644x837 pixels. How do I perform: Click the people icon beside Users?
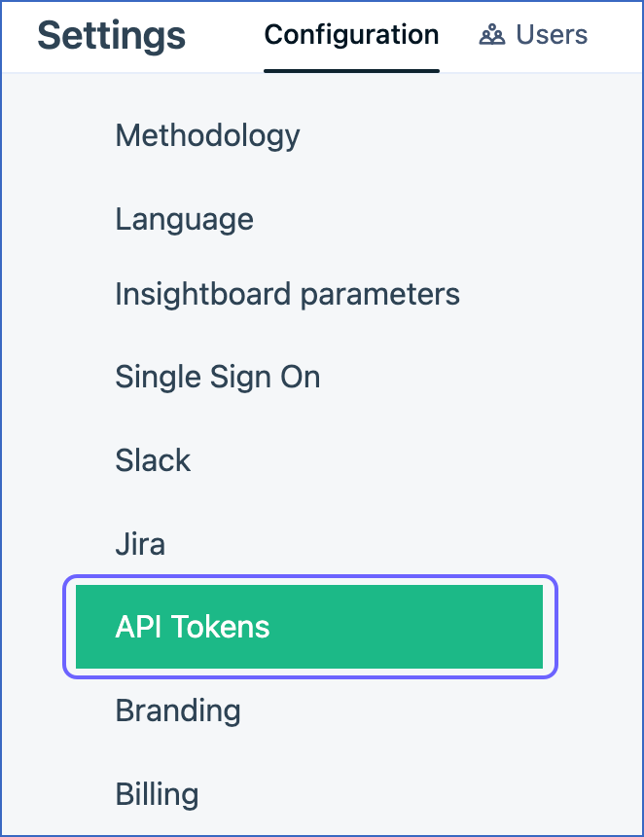point(491,36)
